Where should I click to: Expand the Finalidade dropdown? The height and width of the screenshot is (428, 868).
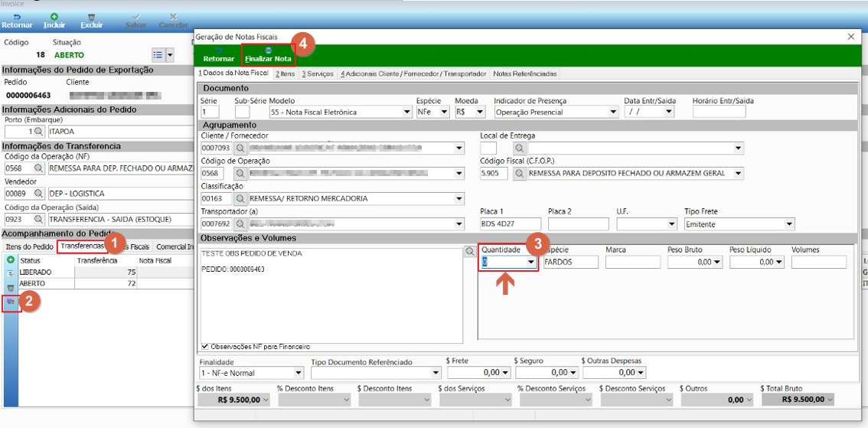pos(299,373)
